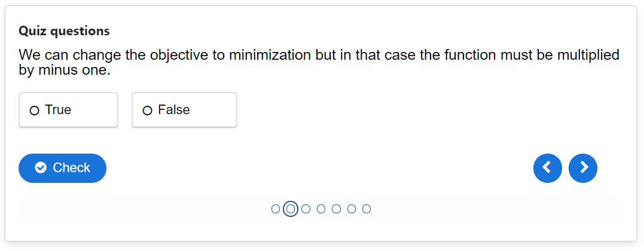Viewport: 644px width, 251px height.
Task: Jump to the fifth question progress dot
Action: [x=337, y=209]
